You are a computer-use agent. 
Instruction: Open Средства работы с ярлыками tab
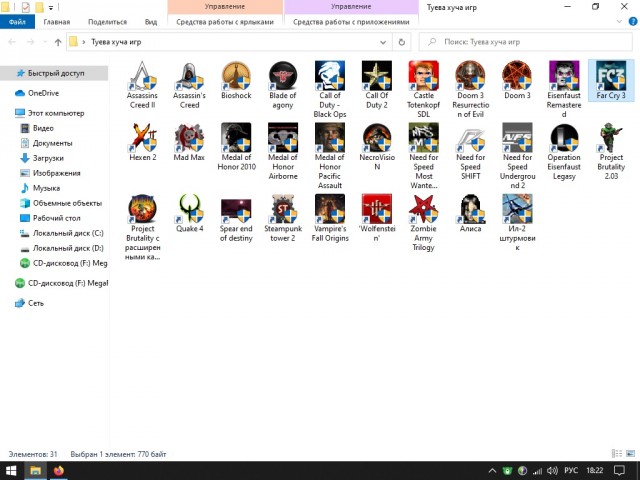[225, 22]
